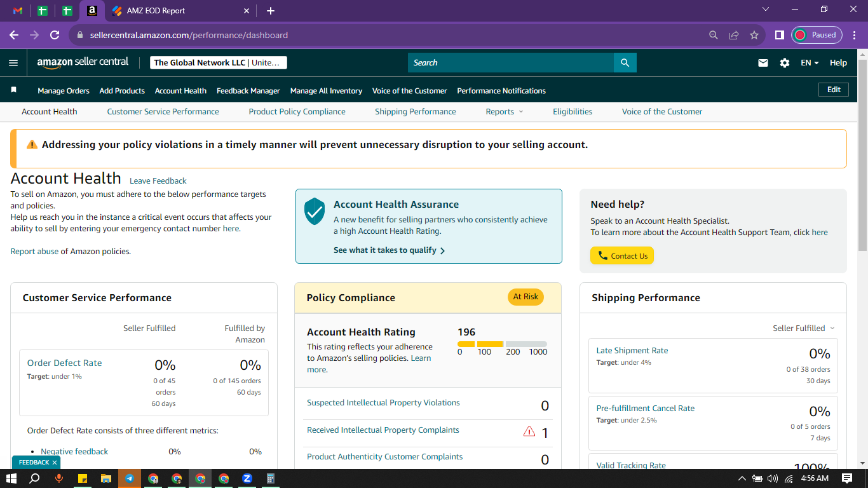This screenshot has height=488, width=868.
Task: Go to Manage Orders
Action: tap(64, 91)
